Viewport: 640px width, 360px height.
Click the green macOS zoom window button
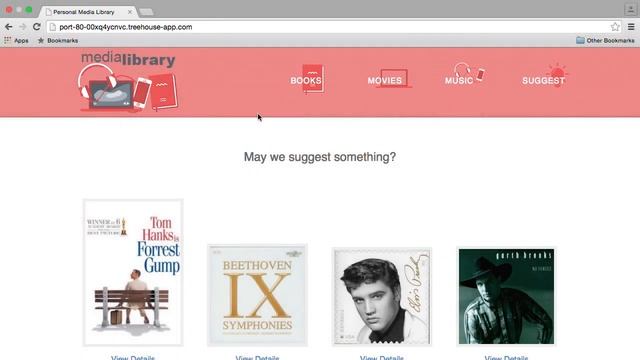click(x=29, y=9)
